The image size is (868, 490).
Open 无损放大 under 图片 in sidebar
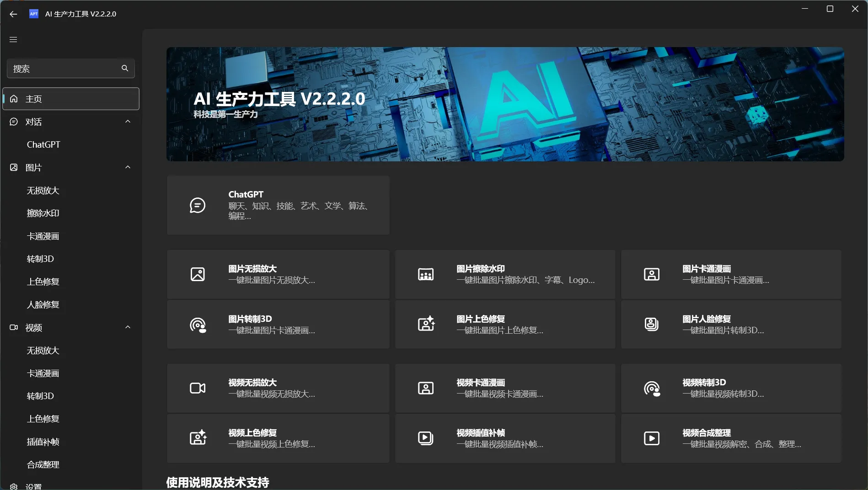point(43,190)
